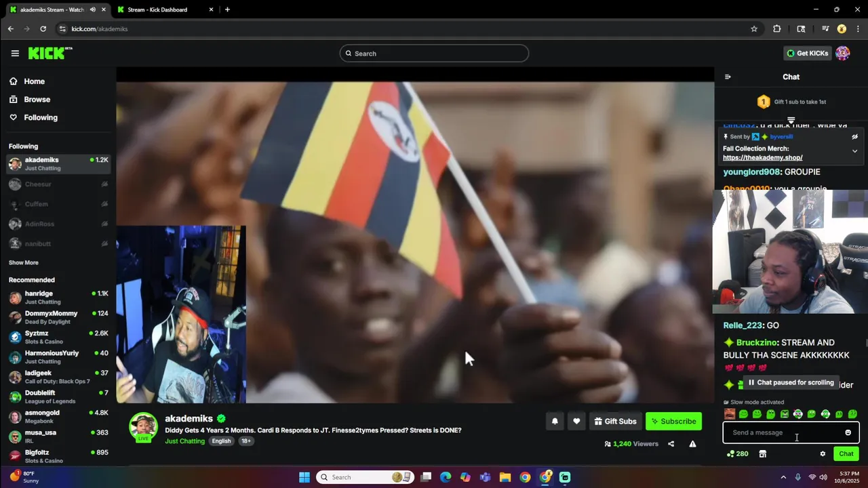
Task: Expand the pinned message chevron
Action: (x=854, y=151)
